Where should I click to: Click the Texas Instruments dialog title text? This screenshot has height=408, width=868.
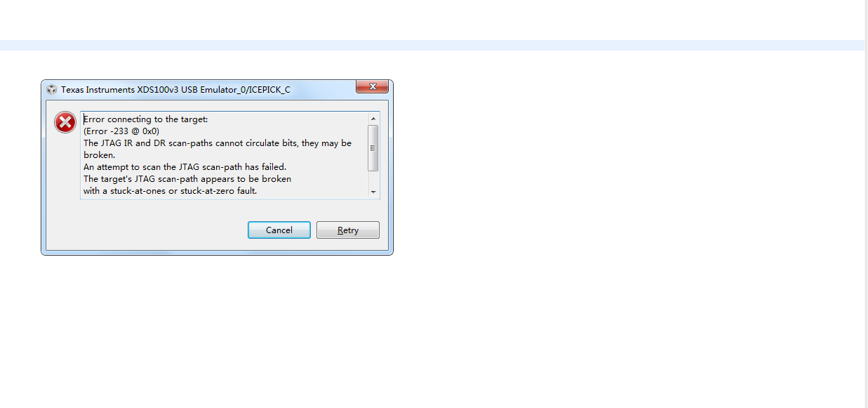175,89
